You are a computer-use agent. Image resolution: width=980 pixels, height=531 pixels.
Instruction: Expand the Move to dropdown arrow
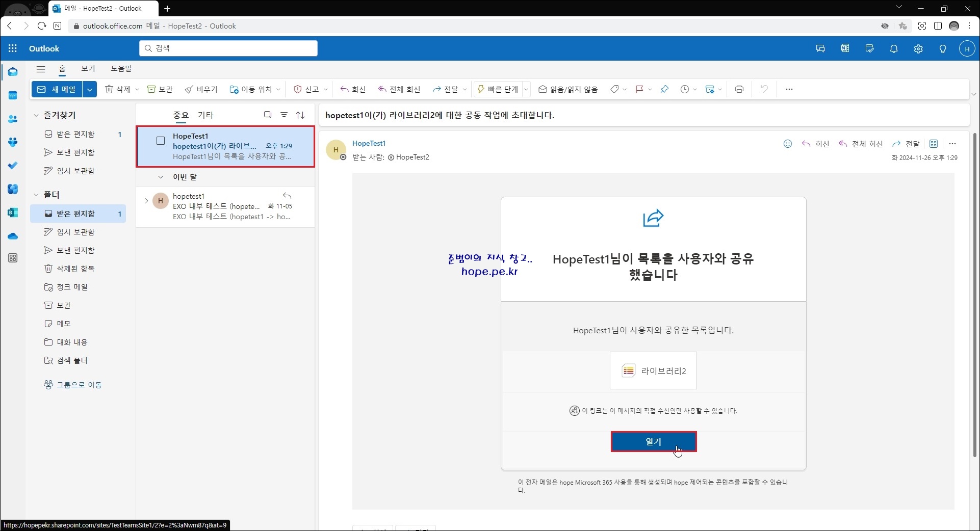[278, 89]
